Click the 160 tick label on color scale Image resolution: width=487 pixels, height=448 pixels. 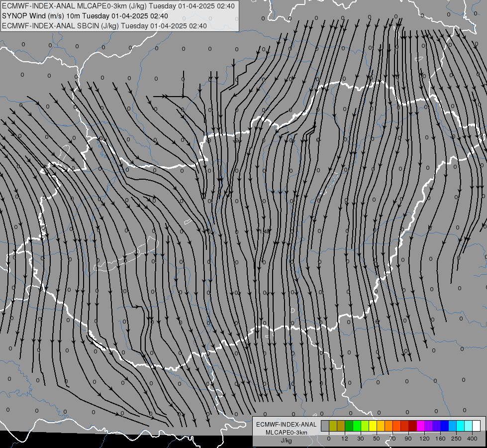pyautogui.click(x=440, y=439)
